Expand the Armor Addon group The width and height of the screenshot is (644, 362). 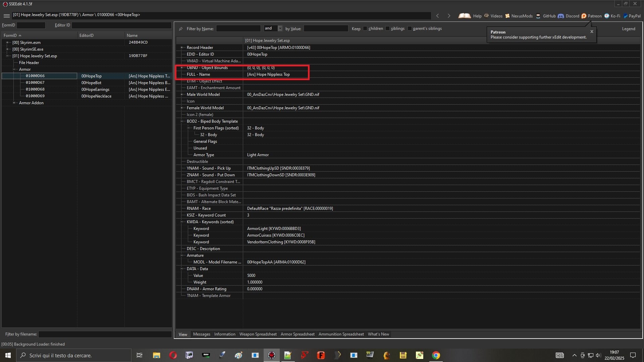[x=14, y=103]
